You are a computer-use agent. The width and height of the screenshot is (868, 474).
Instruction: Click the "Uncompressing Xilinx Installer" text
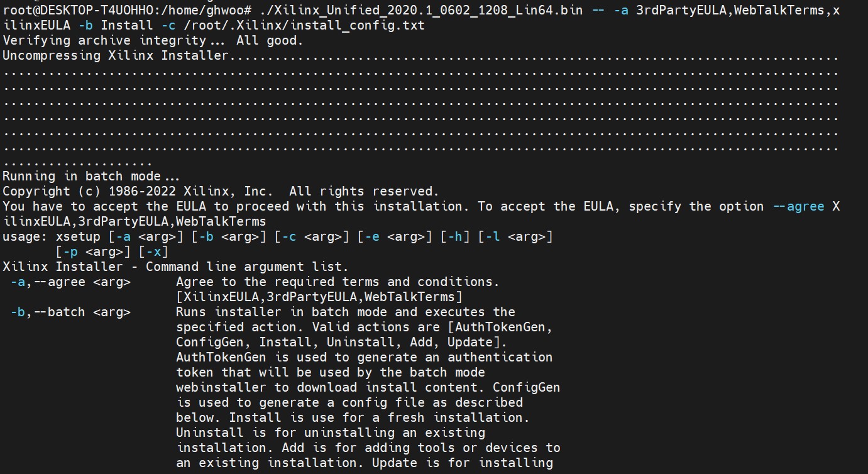click(x=116, y=56)
